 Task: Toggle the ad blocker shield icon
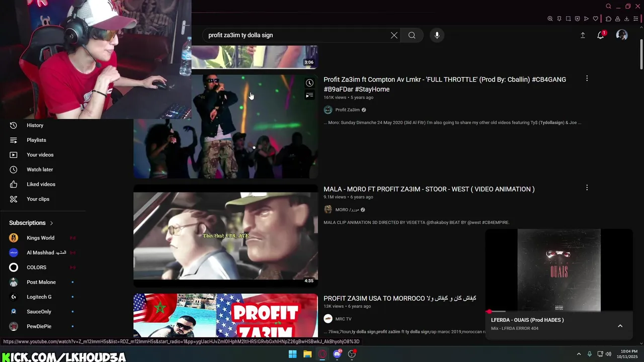click(577, 19)
